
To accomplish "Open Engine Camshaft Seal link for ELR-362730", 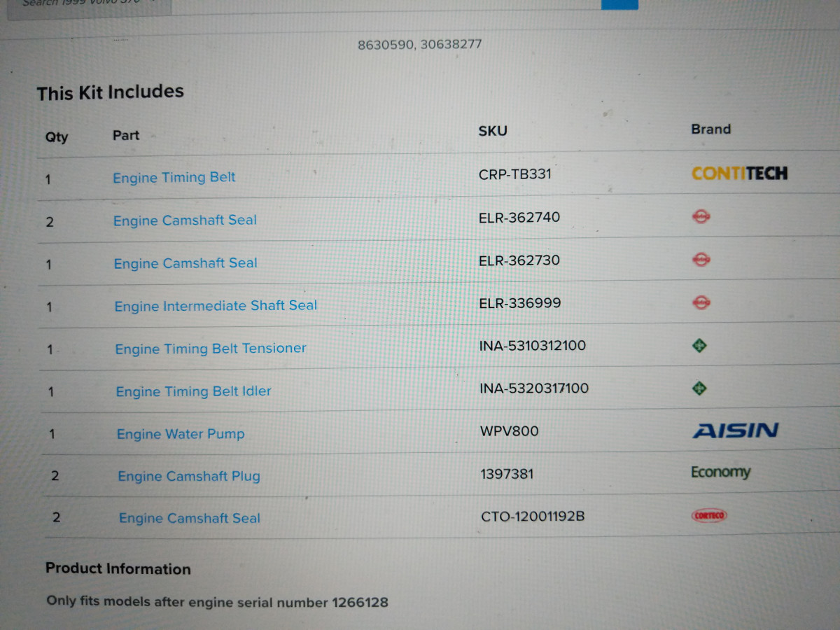I will click(x=185, y=264).
